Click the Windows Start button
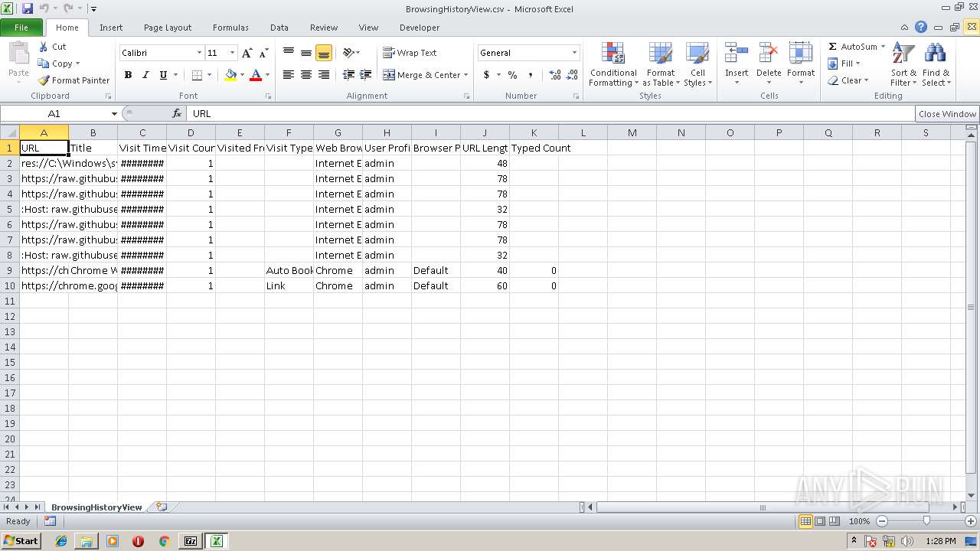This screenshot has height=551, width=980. 21,540
